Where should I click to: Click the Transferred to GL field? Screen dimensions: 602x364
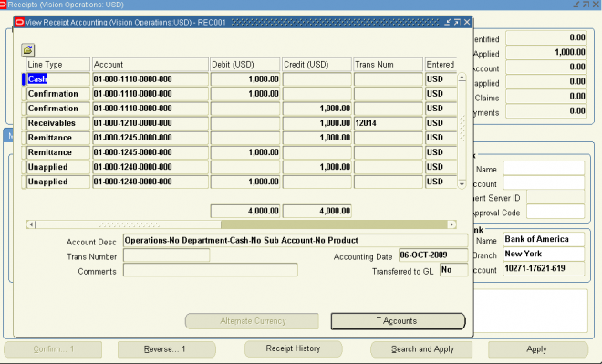pyautogui.click(x=454, y=270)
